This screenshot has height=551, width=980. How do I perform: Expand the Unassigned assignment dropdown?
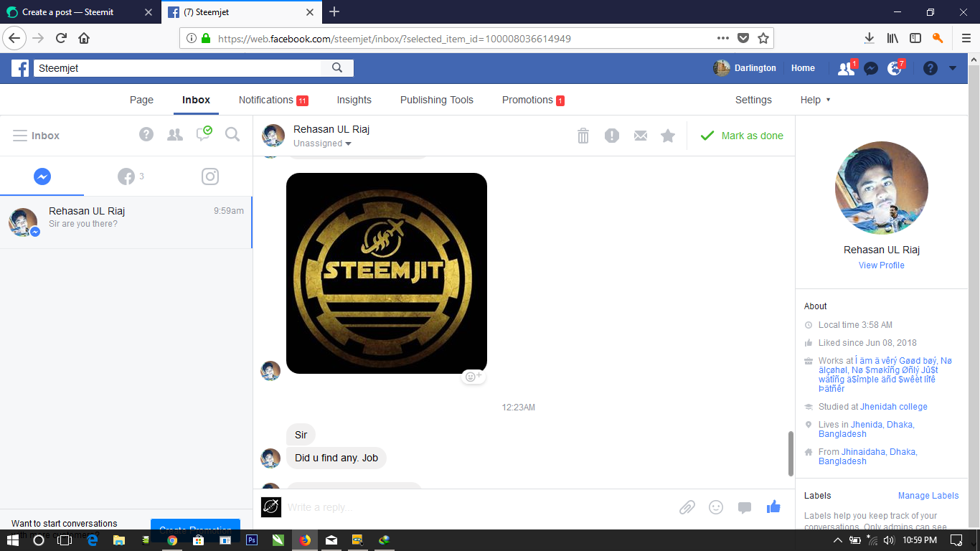pos(322,143)
